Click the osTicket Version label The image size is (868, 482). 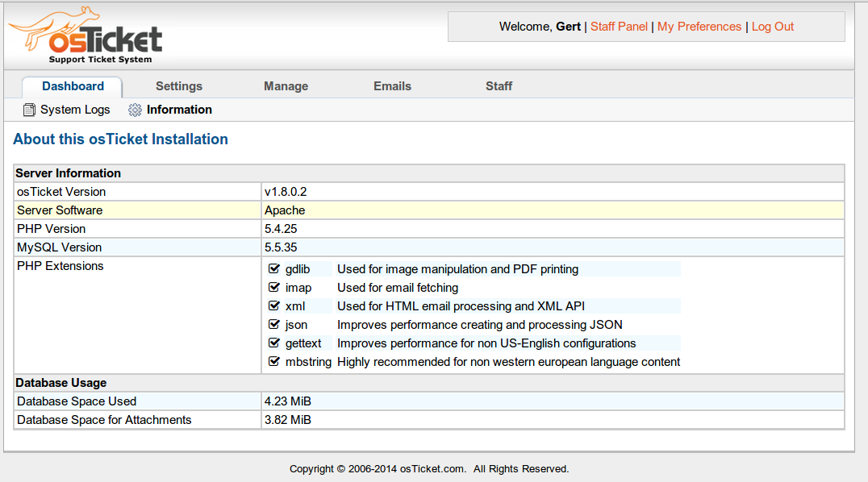[x=61, y=192]
